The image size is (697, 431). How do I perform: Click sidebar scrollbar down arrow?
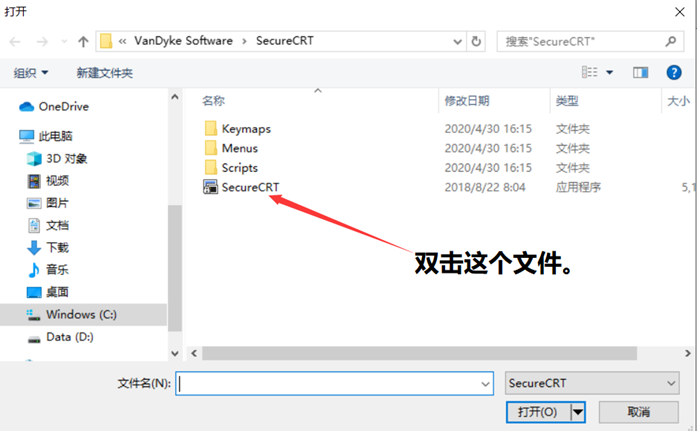(x=175, y=354)
